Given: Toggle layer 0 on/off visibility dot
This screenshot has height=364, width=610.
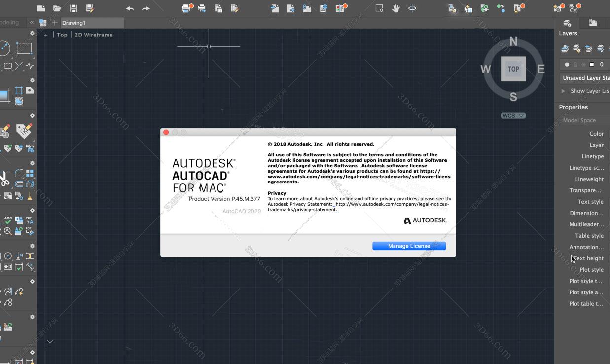Looking at the screenshot, I should [x=567, y=65].
